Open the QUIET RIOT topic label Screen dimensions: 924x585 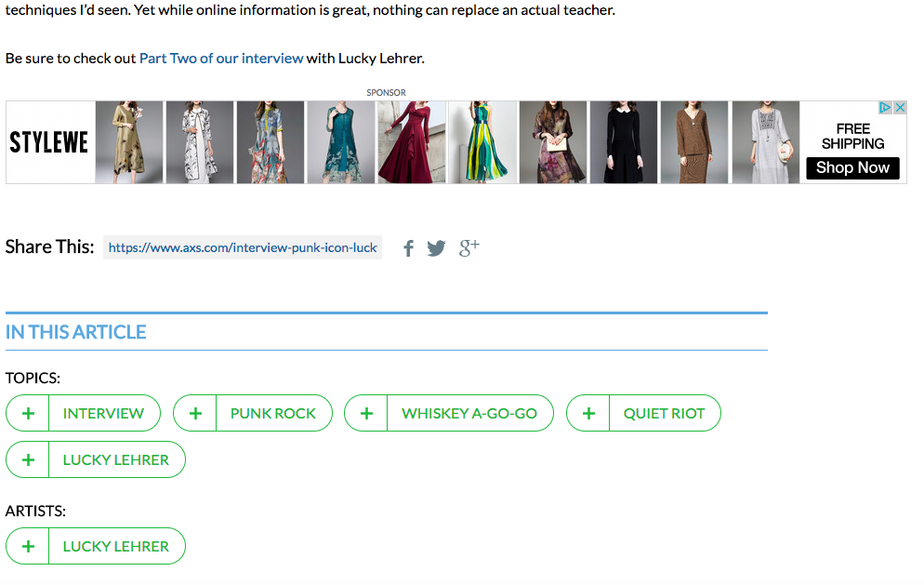tap(664, 413)
